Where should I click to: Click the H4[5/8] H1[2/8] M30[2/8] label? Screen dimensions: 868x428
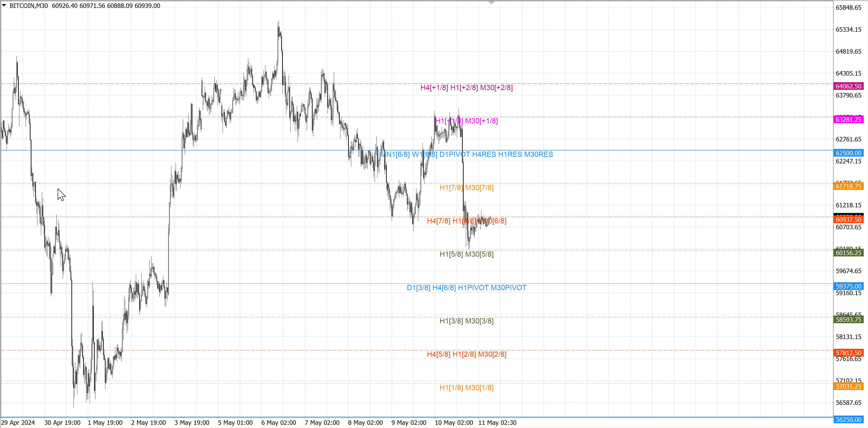pos(466,354)
